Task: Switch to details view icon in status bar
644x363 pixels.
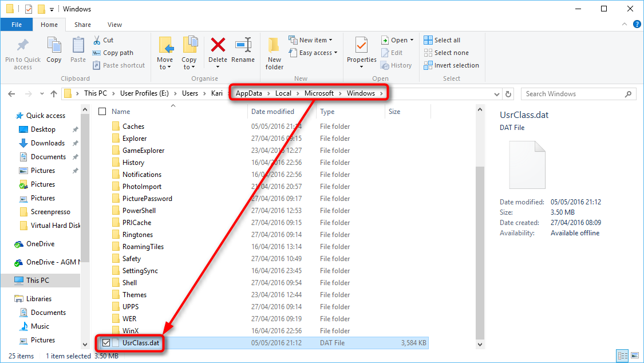Action: pos(623,356)
